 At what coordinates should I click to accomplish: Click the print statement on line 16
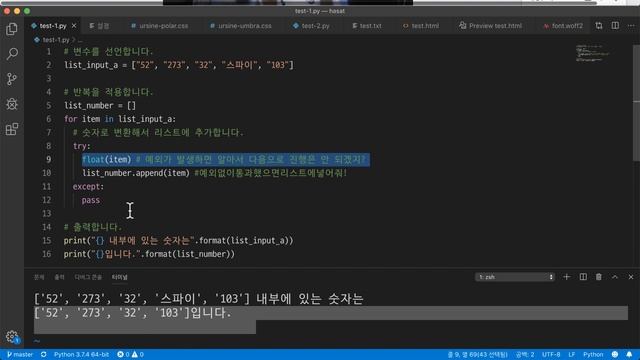[x=149, y=254]
